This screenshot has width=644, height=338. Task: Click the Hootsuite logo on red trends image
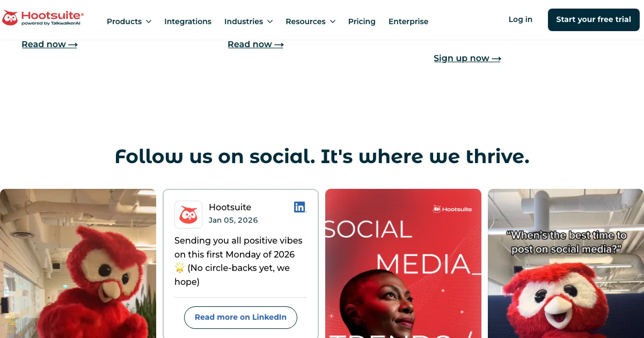point(452,209)
